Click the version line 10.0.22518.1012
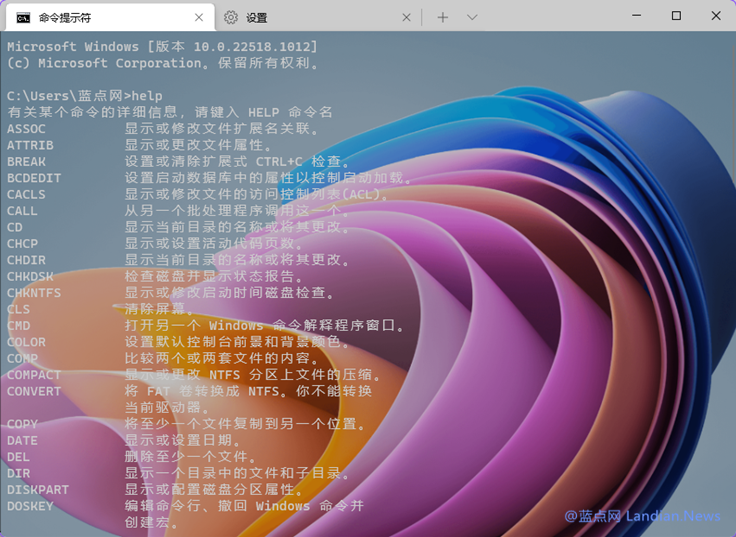The image size is (736, 537). point(162,46)
